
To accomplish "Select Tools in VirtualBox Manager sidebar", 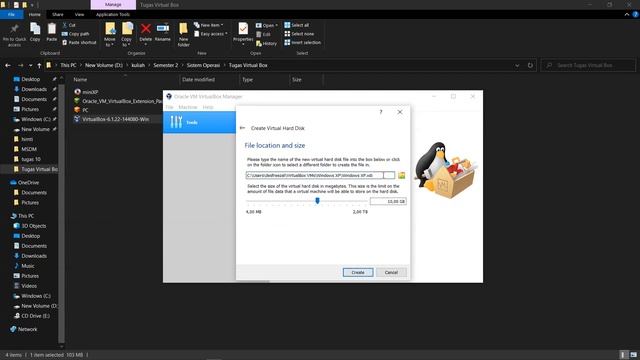I will 199,122.
